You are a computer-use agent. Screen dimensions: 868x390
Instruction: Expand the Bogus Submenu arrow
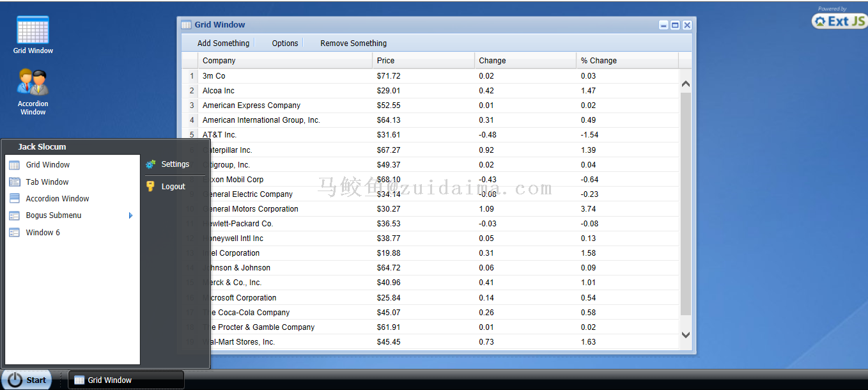tap(131, 215)
